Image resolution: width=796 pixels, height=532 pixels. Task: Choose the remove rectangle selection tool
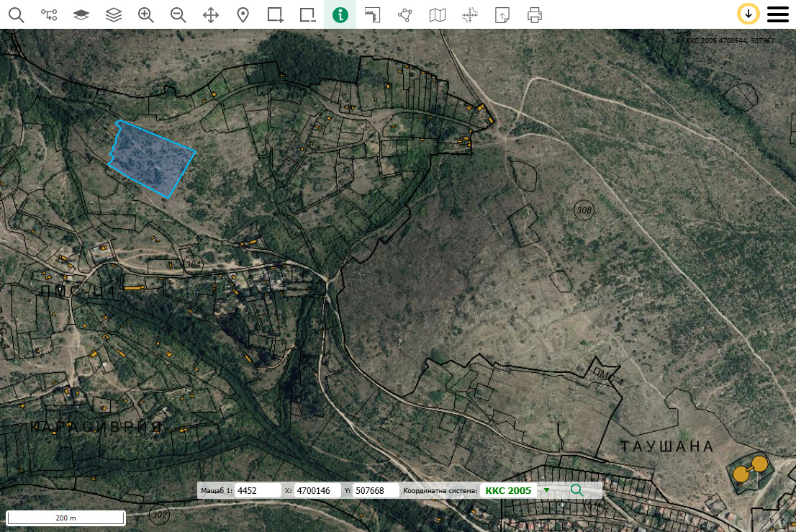[x=308, y=14]
